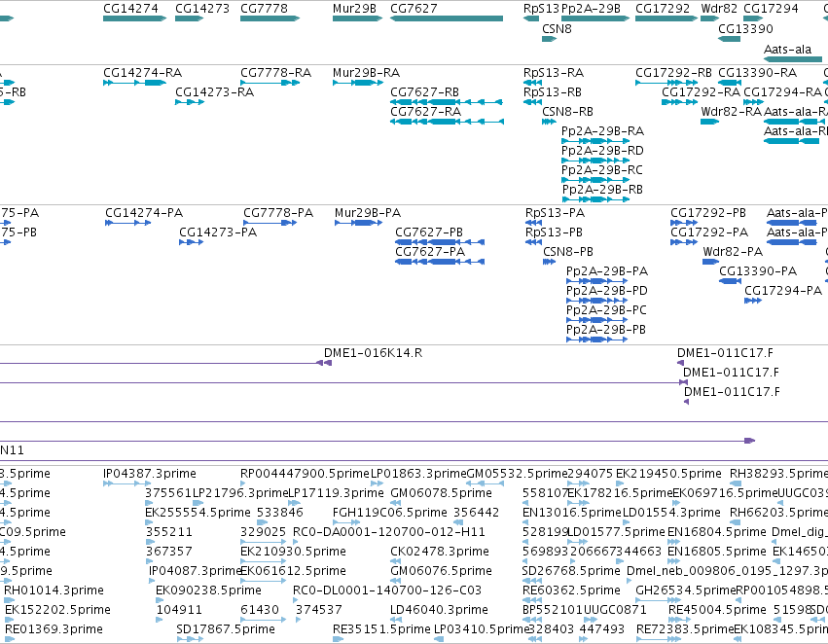Select protein Mur29B-PA

click(368, 213)
